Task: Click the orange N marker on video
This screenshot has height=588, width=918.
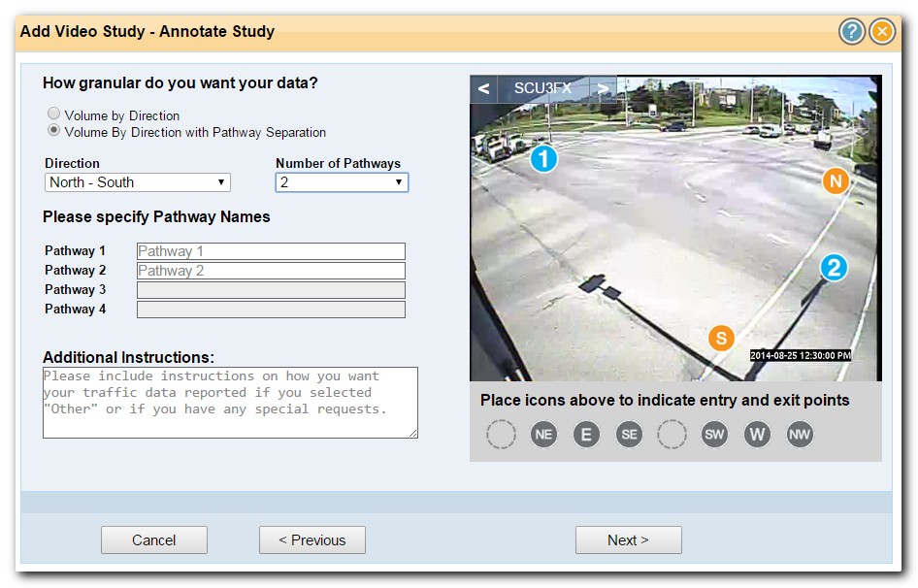Action: (836, 180)
